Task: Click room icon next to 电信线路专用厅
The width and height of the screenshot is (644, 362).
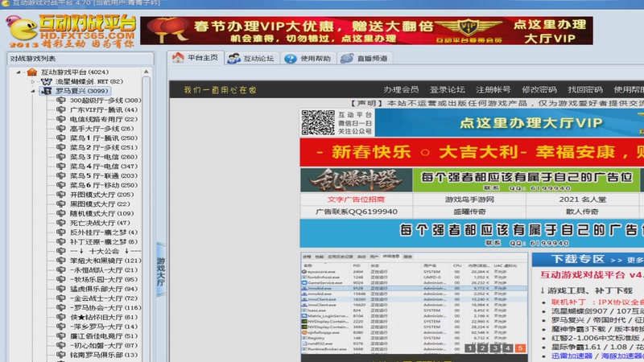Action: 61,119
